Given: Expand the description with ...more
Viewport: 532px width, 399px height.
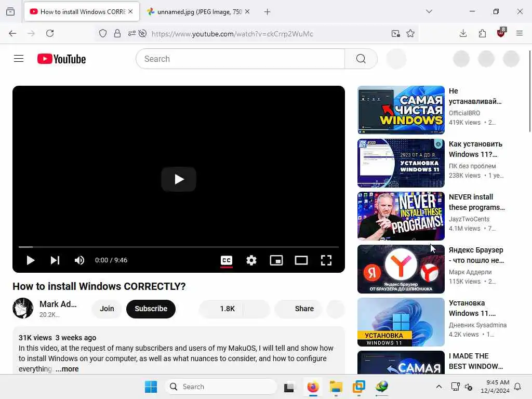Looking at the screenshot, I should (67, 369).
